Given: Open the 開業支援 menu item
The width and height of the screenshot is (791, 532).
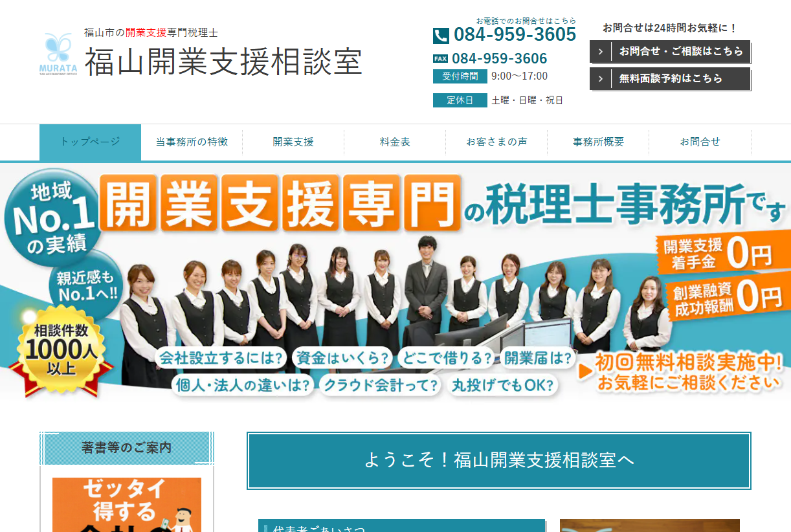Looking at the screenshot, I should coord(293,142).
